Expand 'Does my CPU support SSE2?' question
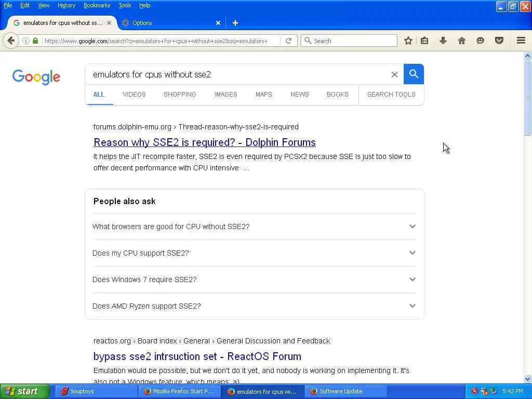Screen dimensions: 532x399 254,253
